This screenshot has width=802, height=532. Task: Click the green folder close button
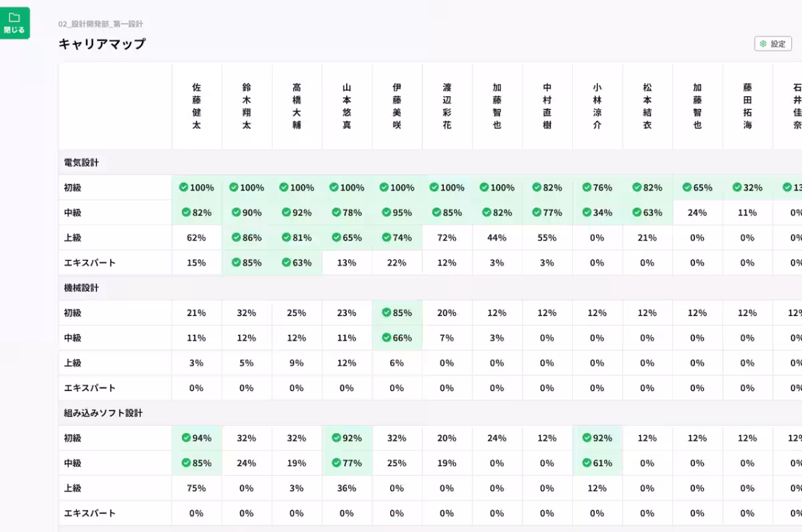point(14,23)
